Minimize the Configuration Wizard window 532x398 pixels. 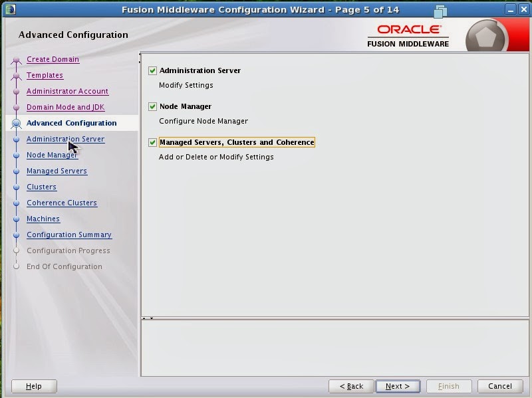510,9
